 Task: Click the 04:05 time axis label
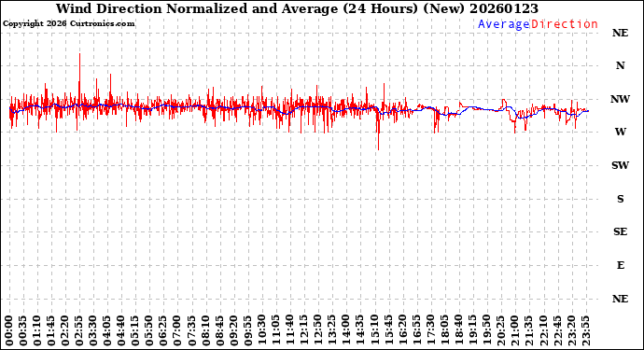pyautogui.click(x=107, y=330)
